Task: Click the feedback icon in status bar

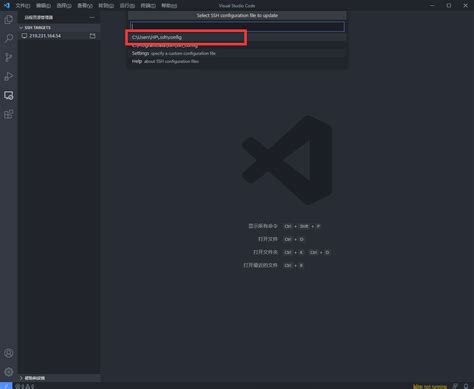Action: (455, 386)
